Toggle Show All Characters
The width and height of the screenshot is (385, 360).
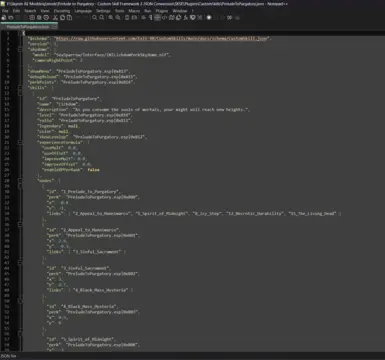tap(150, 17)
